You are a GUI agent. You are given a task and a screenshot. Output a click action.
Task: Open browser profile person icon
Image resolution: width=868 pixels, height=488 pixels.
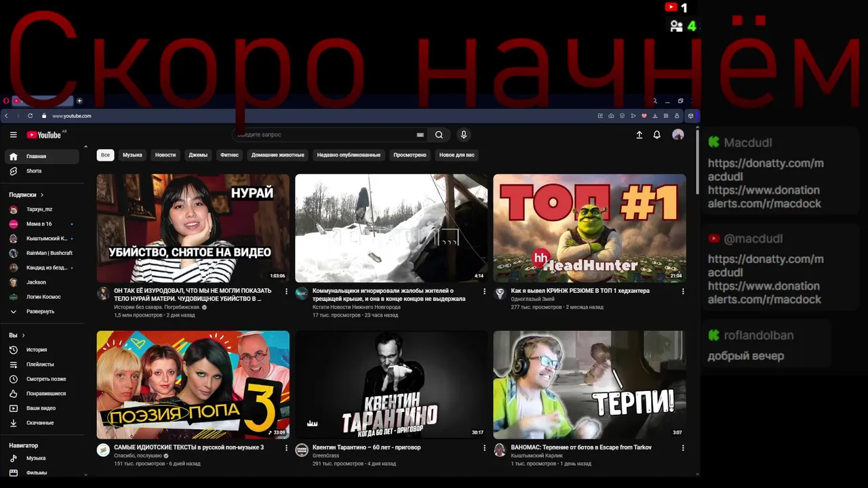pos(677,116)
